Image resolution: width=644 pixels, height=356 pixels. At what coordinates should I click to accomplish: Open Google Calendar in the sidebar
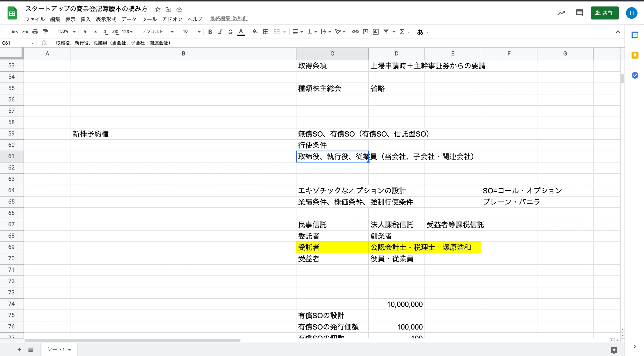tap(635, 35)
